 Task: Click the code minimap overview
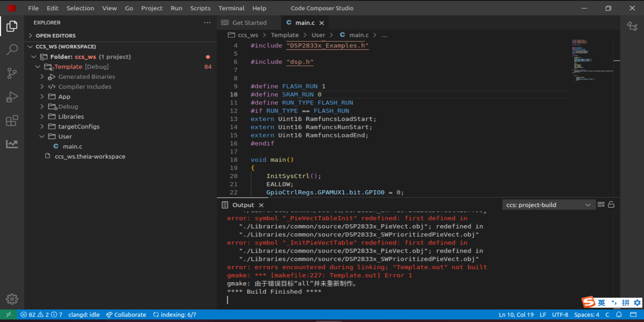[592, 61]
